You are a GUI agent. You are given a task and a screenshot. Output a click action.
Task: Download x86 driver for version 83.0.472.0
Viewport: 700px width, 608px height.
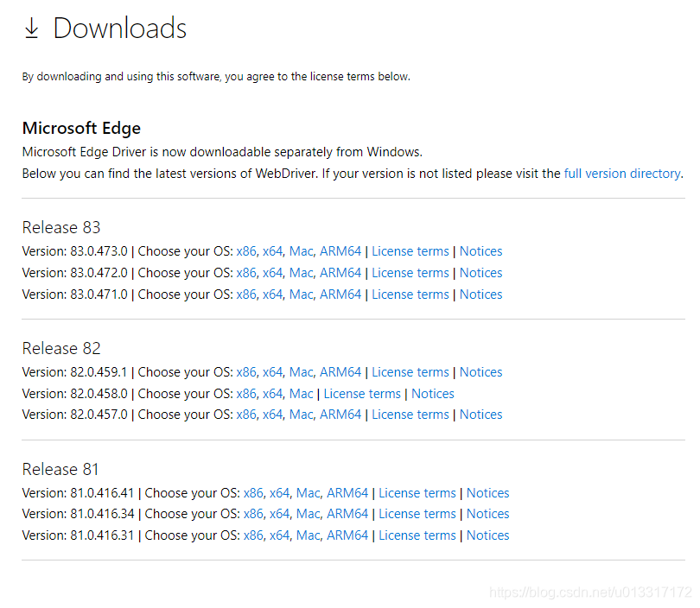pos(246,273)
